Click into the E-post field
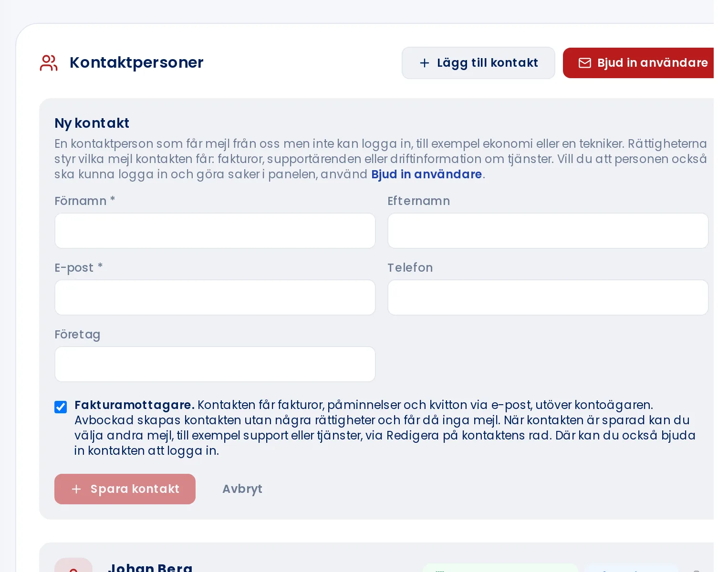Image resolution: width=728 pixels, height=572 pixels. click(x=215, y=297)
